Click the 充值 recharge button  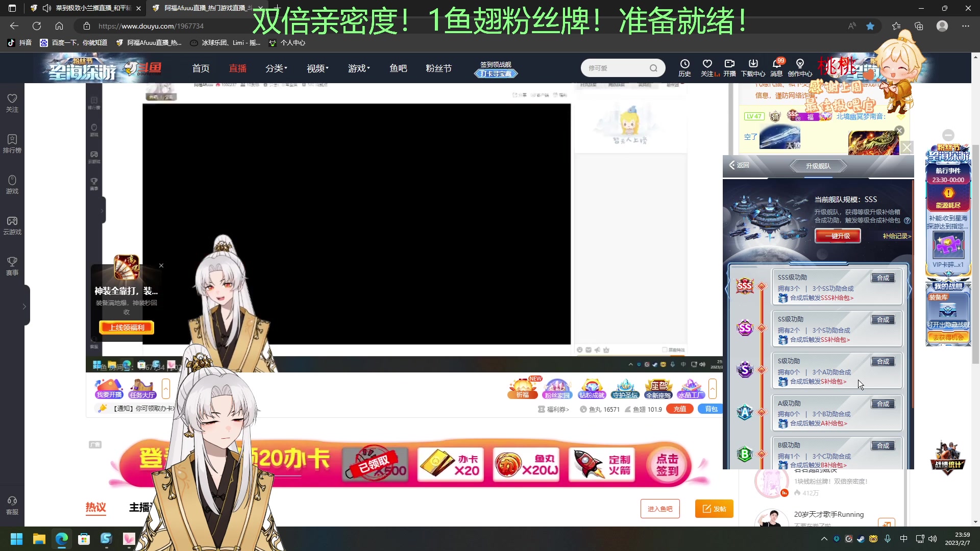(679, 409)
